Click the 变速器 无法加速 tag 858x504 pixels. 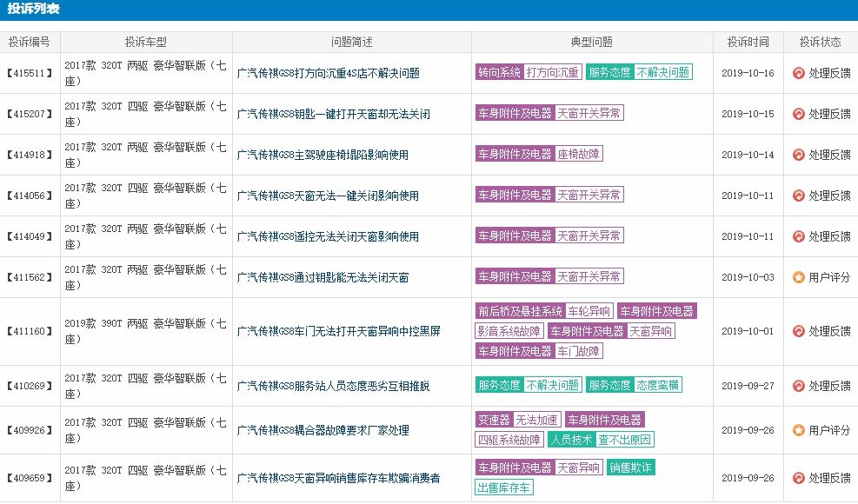(518, 421)
